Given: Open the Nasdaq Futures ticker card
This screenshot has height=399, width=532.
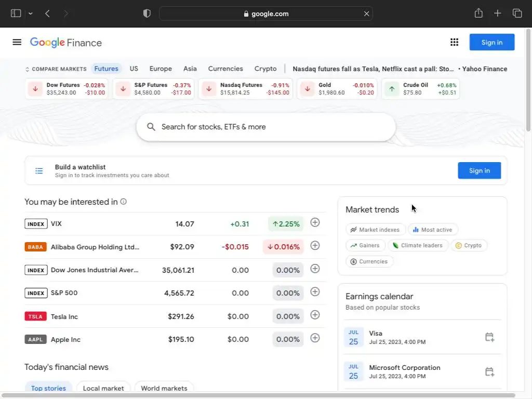Looking at the screenshot, I should [x=246, y=89].
